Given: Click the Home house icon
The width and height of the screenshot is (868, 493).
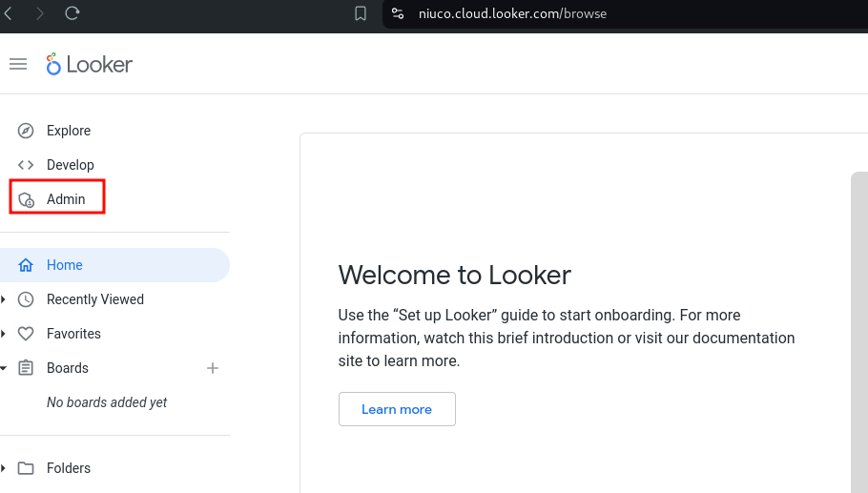Looking at the screenshot, I should [x=26, y=265].
